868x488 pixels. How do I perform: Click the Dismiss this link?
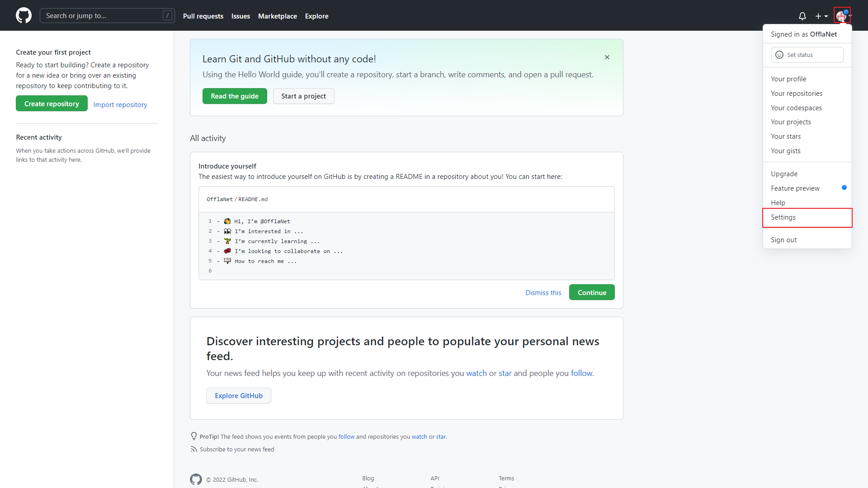coord(543,293)
